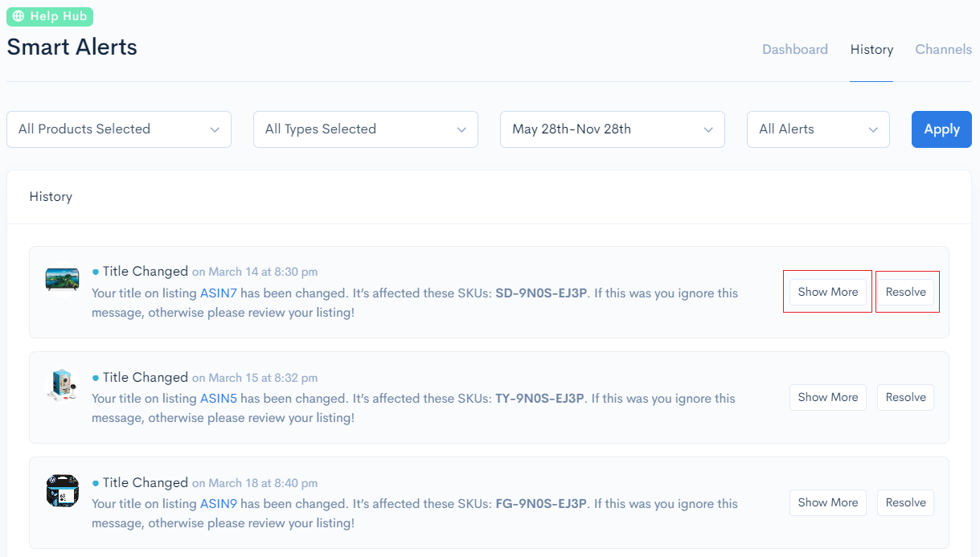Image resolution: width=980 pixels, height=557 pixels.
Task: Open the ASIN5 listing link
Action: coord(219,399)
